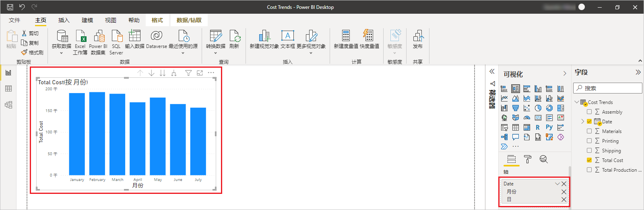Open 获取数据 dropdown arrow

[x=61, y=53]
